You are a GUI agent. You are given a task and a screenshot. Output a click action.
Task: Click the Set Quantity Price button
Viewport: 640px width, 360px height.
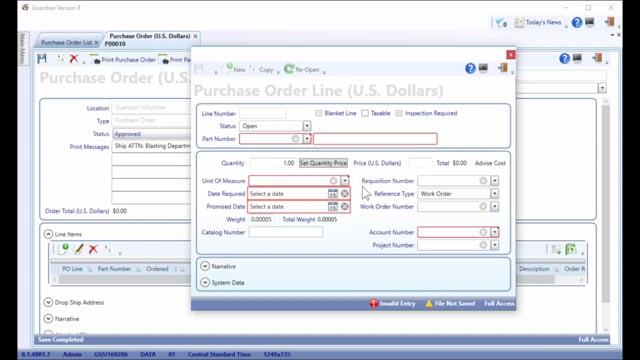pos(323,163)
